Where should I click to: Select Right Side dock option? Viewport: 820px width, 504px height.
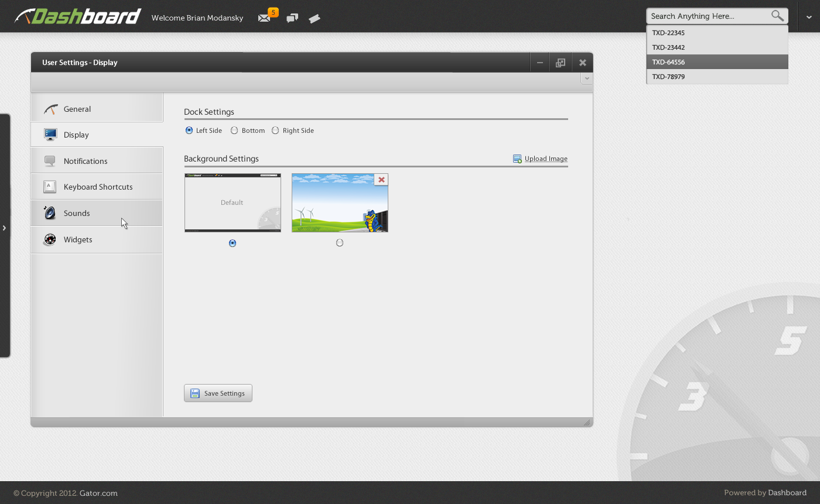point(275,131)
